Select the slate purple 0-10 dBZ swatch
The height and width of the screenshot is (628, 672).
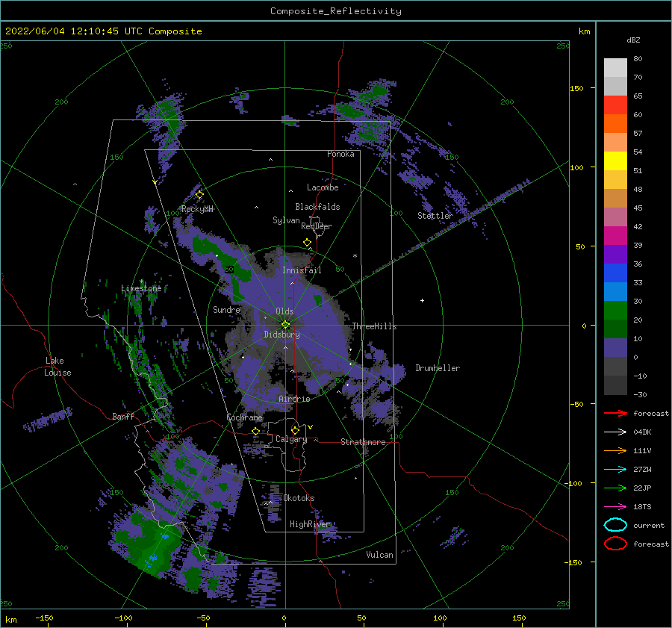pos(615,348)
